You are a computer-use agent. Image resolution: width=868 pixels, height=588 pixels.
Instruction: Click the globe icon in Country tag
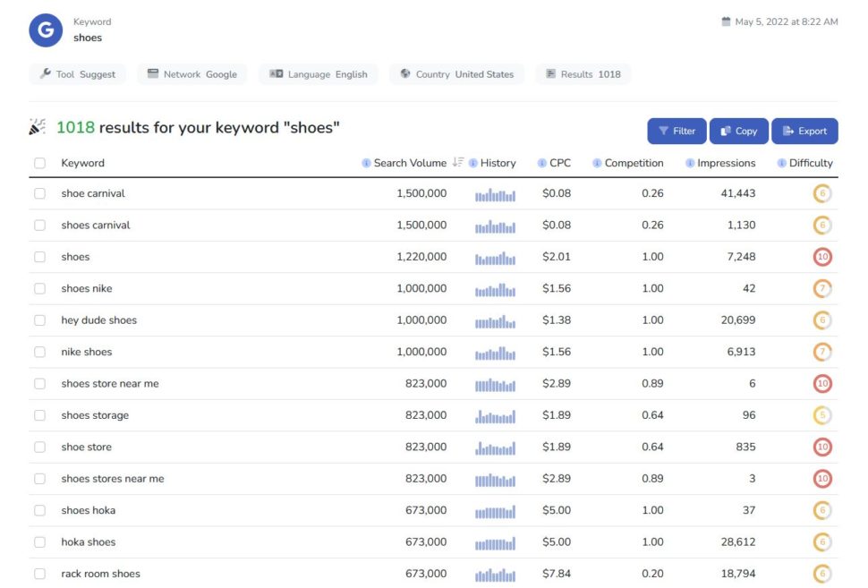405,73
